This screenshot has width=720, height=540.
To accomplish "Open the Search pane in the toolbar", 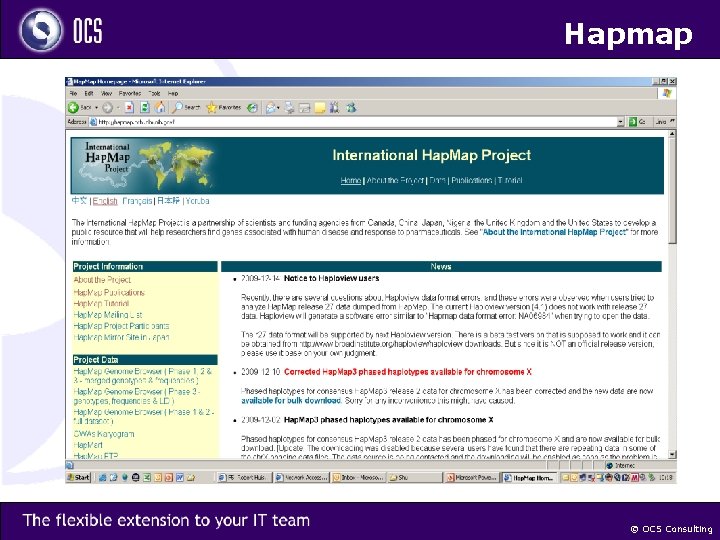I will pos(186,107).
